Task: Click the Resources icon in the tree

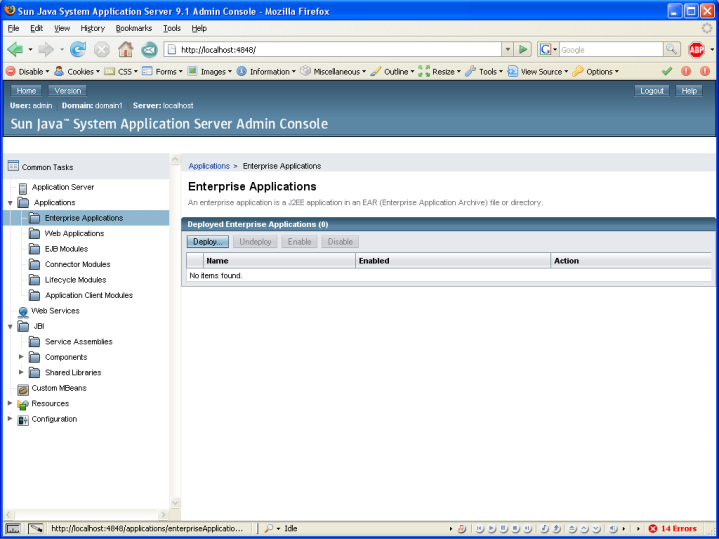Action: coord(23,404)
